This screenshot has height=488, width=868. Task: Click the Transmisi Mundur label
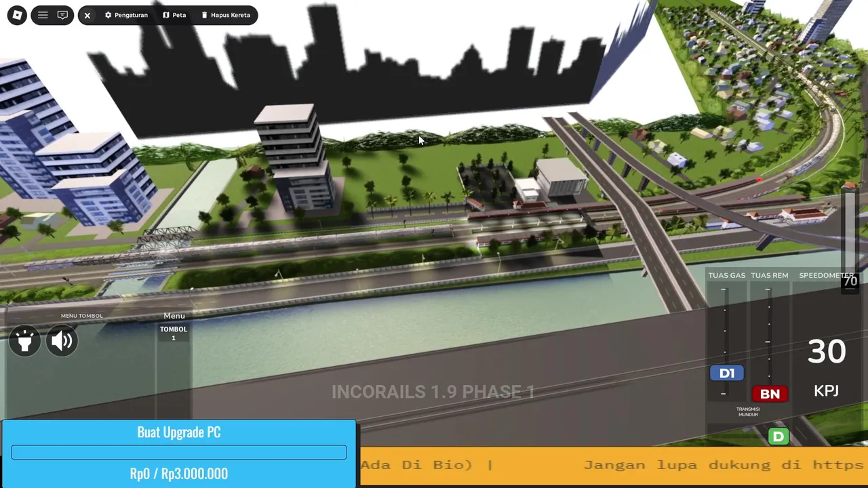(748, 411)
